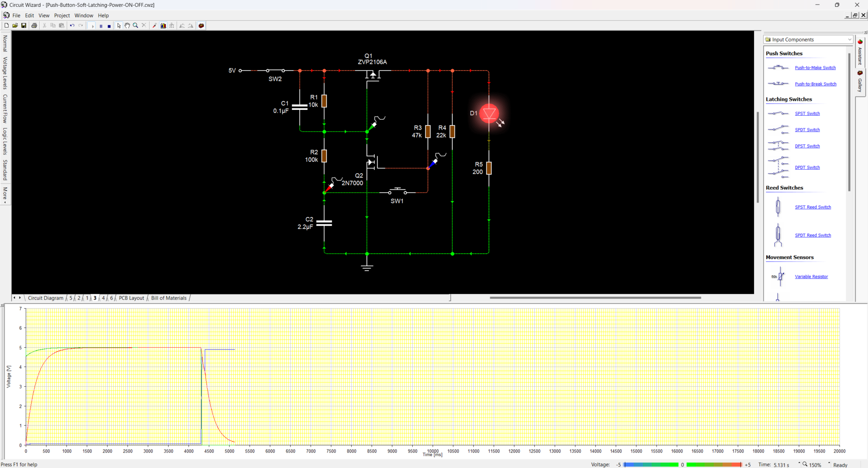Image resolution: width=868 pixels, height=468 pixels.
Task: Select the Pan hand tool
Action: 127,25
